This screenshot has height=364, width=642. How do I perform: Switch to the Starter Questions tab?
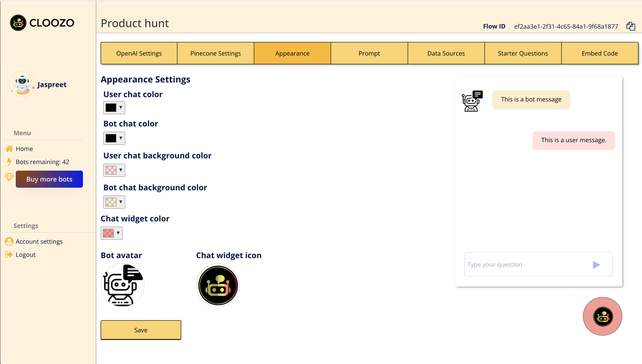coord(523,53)
